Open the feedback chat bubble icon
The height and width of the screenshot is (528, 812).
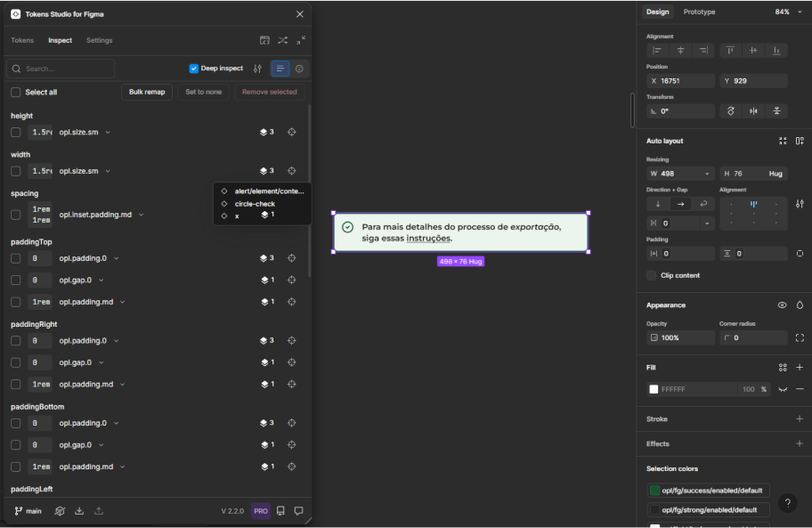pyautogui.click(x=299, y=511)
